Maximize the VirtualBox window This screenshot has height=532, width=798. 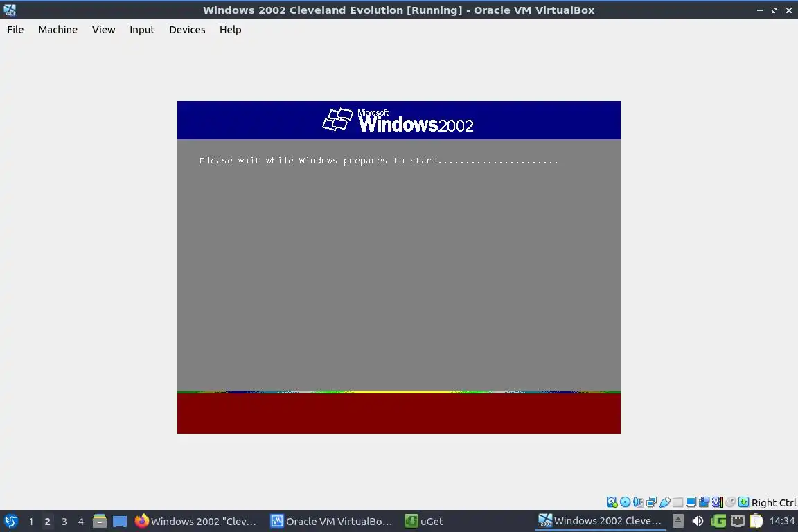(x=774, y=10)
